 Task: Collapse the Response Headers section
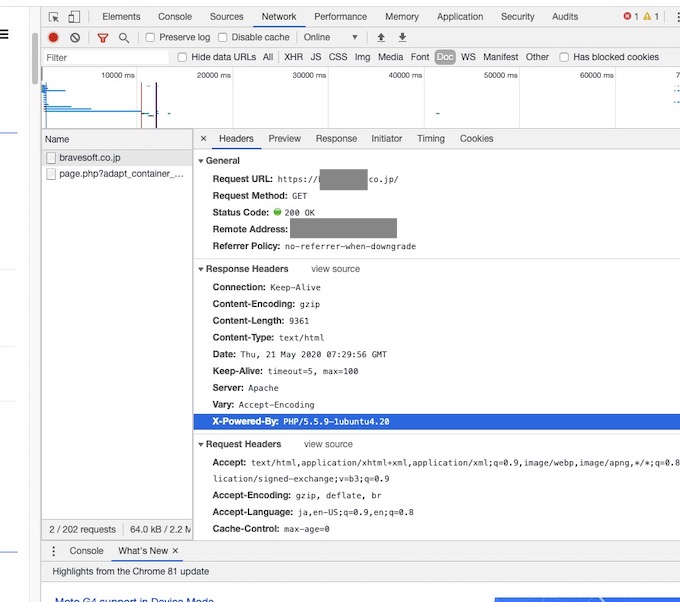point(201,269)
